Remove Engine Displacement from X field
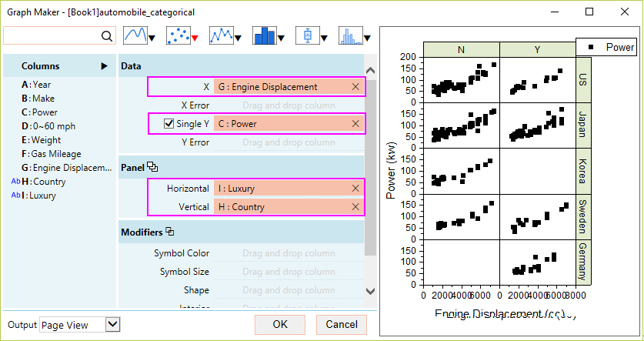The image size is (644, 341). tap(355, 87)
